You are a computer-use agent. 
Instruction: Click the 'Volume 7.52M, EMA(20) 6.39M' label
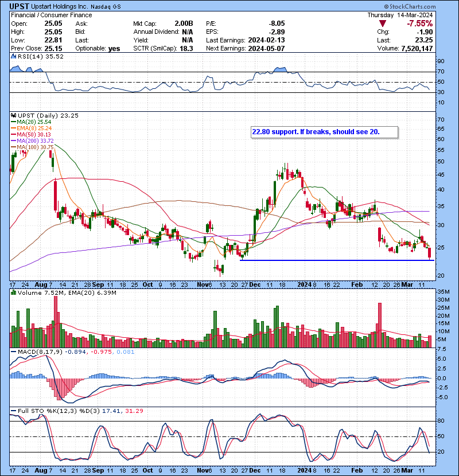tap(67, 293)
